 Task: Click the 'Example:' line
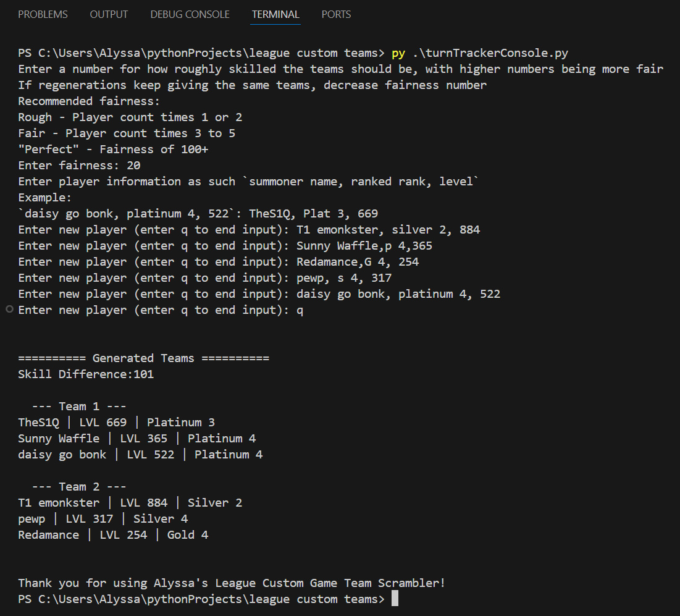pos(44,197)
